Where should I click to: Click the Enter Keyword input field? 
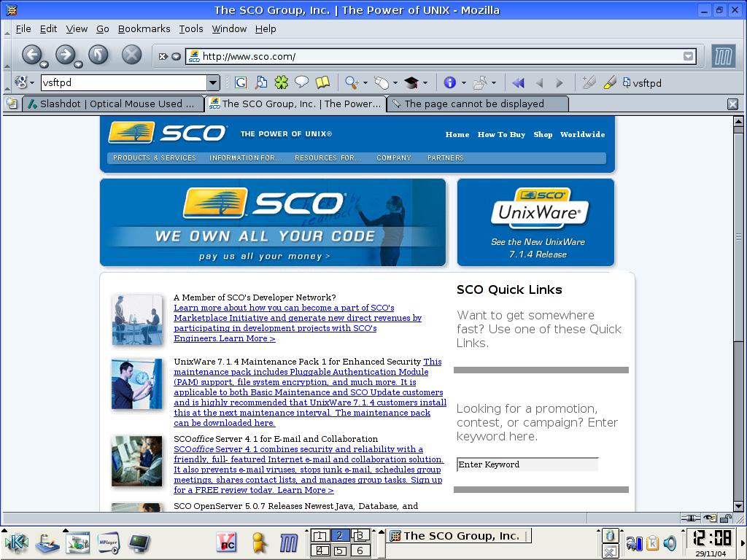coord(527,464)
